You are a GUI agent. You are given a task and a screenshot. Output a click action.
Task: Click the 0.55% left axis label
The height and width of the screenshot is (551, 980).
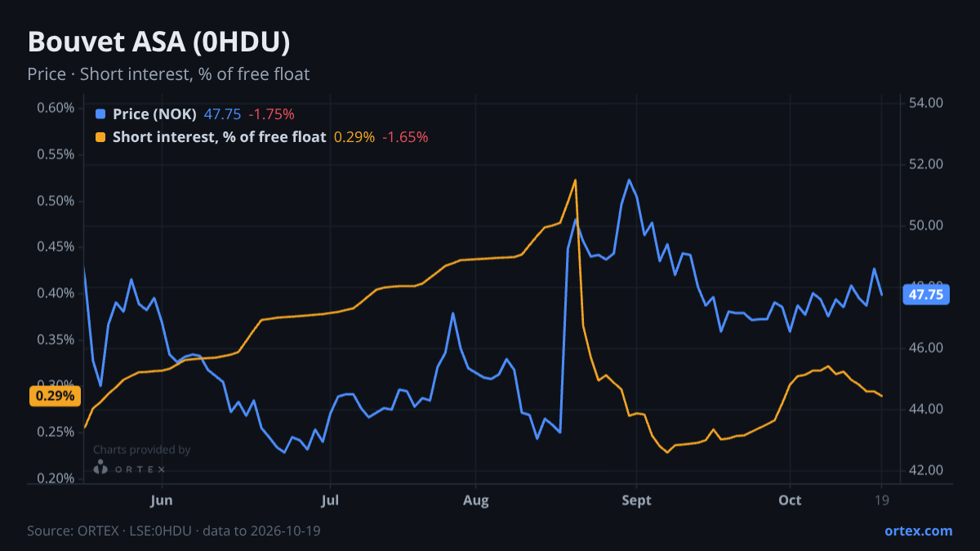pyautogui.click(x=56, y=154)
